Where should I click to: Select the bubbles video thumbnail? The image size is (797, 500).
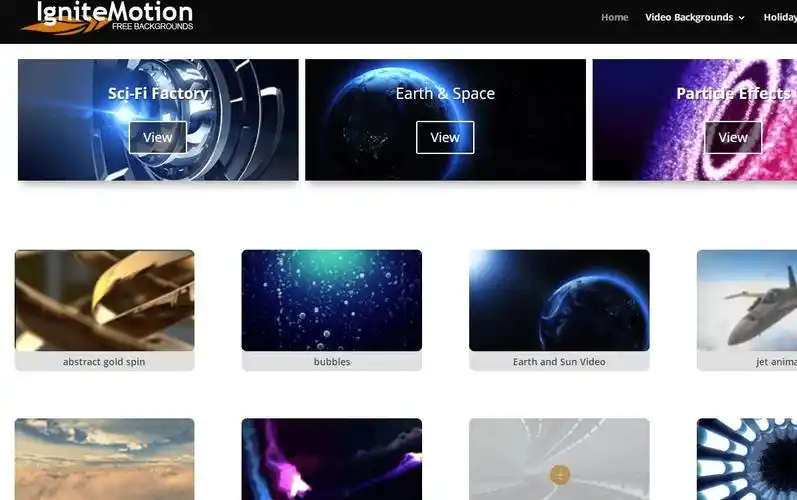(x=331, y=300)
